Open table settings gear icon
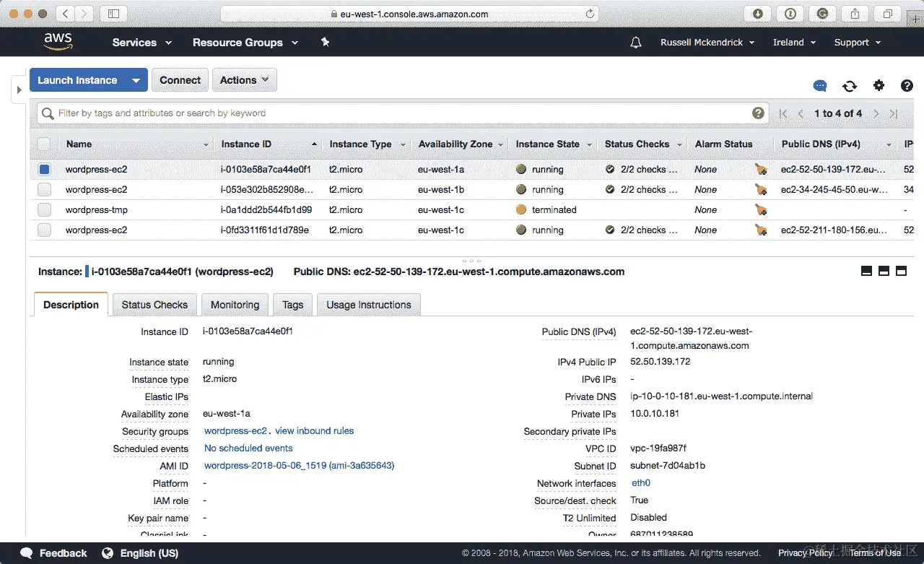Viewport: 924px width, 564px height. tap(879, 86)
